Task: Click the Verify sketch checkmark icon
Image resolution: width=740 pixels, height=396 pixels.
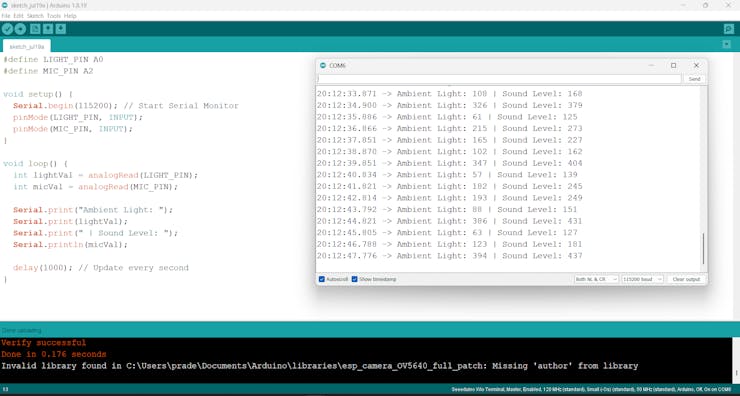Action: coord(7,29)
